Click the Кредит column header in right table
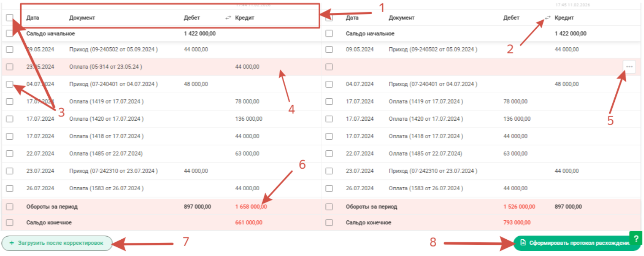The height and width of the screenshot is (256, 644). [564, 18]
